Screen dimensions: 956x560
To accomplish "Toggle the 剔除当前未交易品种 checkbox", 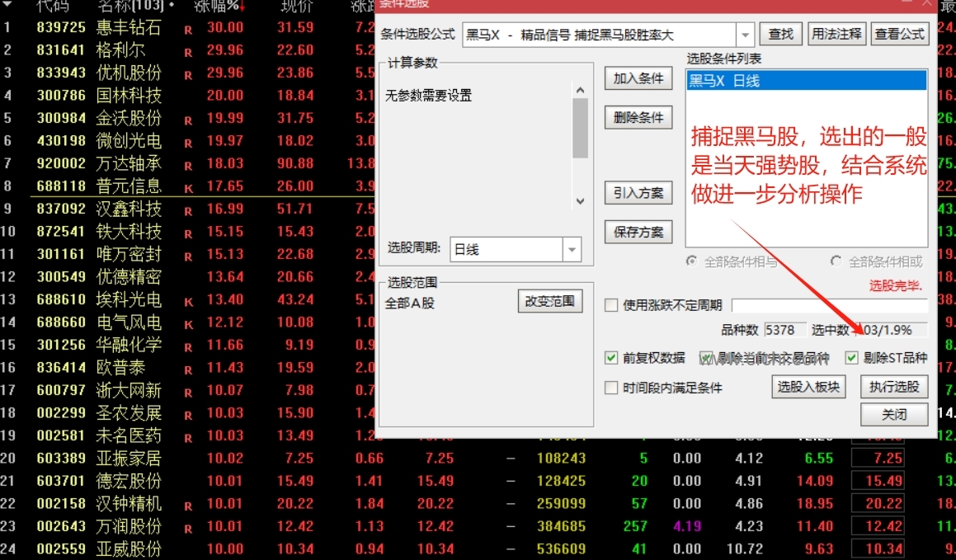I will (x=705, y=358).
